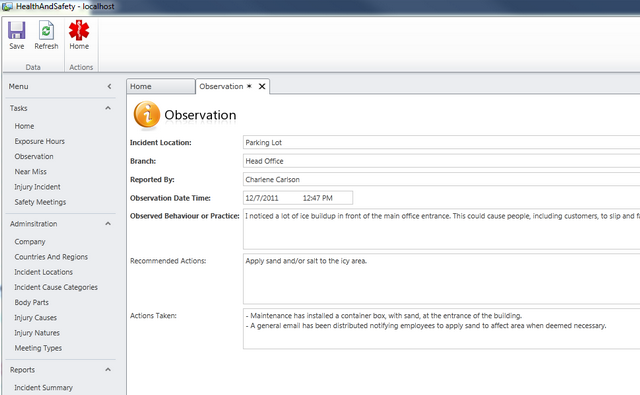
Task: Open Injury Causes item
Action: tap(36, 317)
